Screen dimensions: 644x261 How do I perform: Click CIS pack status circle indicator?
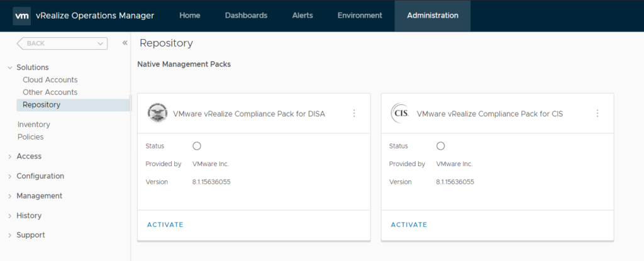pyautogui.click(x=441, y=146)
